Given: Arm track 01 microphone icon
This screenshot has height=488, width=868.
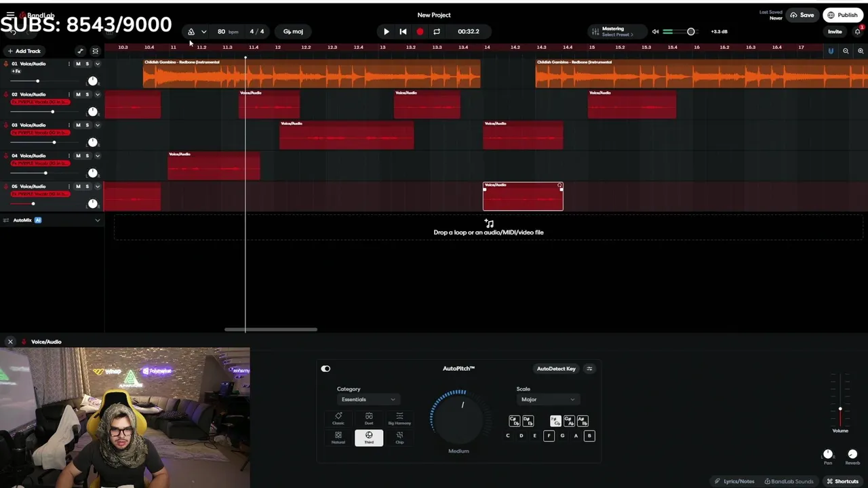Looking at the screenshot, I should tap(6, 64).
